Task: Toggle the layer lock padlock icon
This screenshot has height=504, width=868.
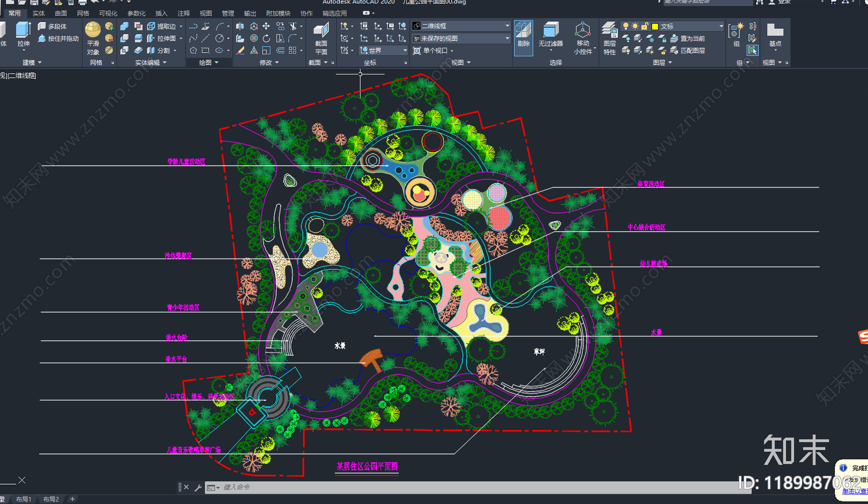Action: [x=644, y=26]
